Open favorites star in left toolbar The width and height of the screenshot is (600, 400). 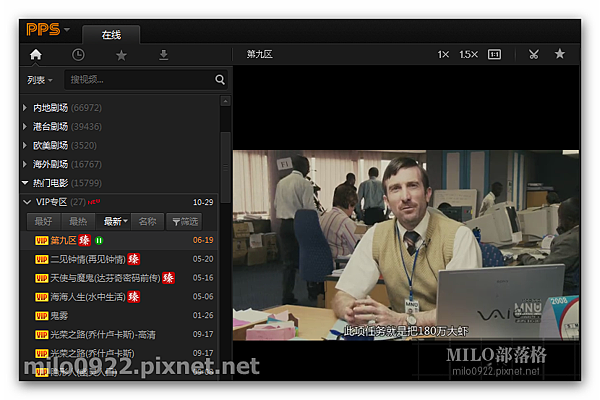point(121,55)
